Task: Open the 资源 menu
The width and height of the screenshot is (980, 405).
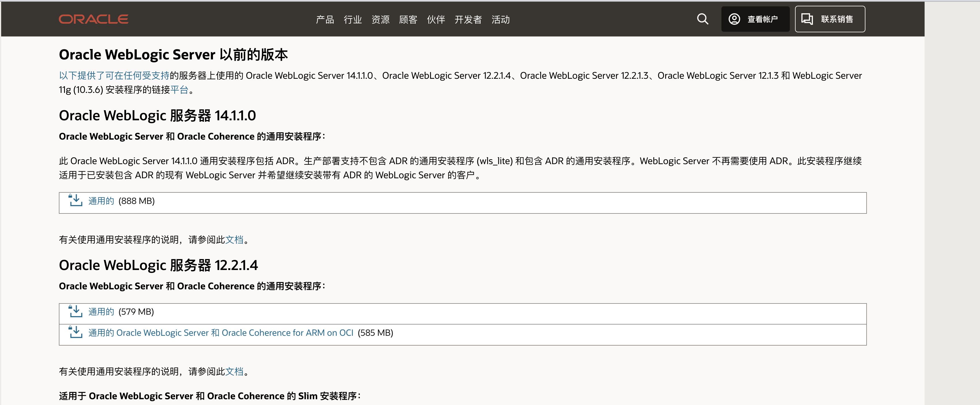Action: coord(380,19)
